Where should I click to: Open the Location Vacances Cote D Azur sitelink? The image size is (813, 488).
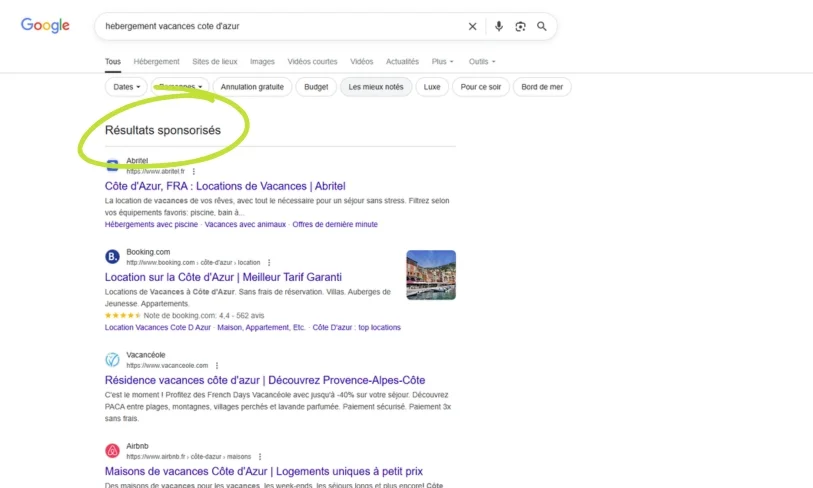[158, 327]
